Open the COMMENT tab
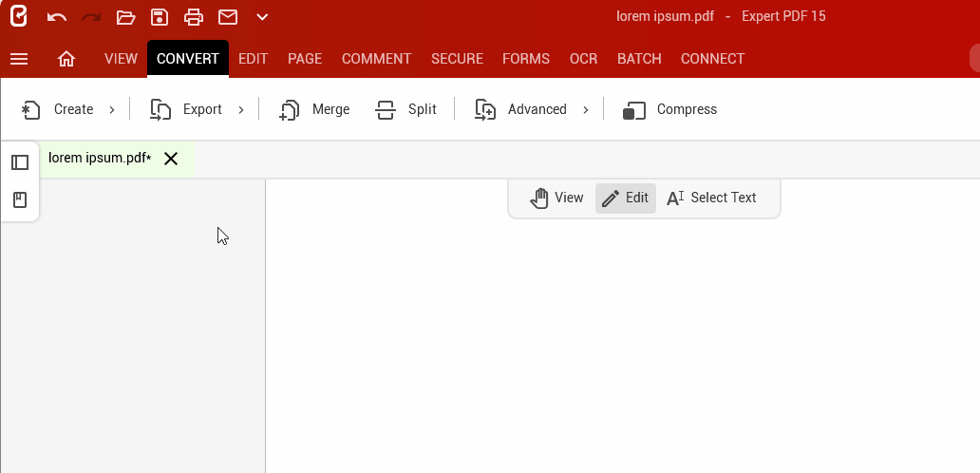This screenshot has height=473, width=980. point(376,59)
